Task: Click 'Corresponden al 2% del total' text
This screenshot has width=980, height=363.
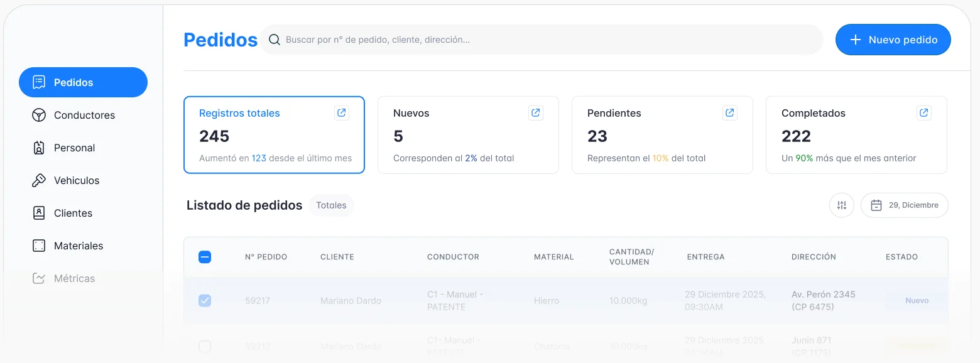Action: [x=454, y=158]
